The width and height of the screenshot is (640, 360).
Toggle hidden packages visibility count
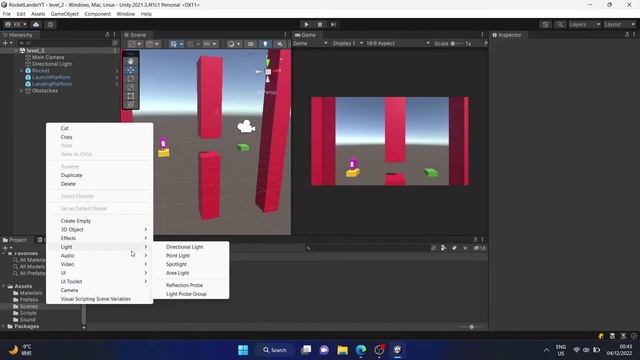click(480, 248)
